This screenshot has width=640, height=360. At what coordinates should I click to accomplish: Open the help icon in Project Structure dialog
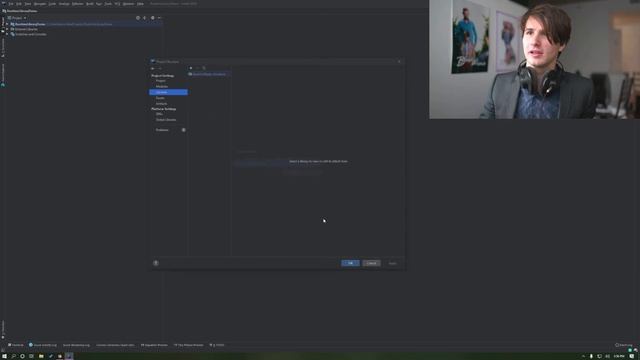[156, 263]
